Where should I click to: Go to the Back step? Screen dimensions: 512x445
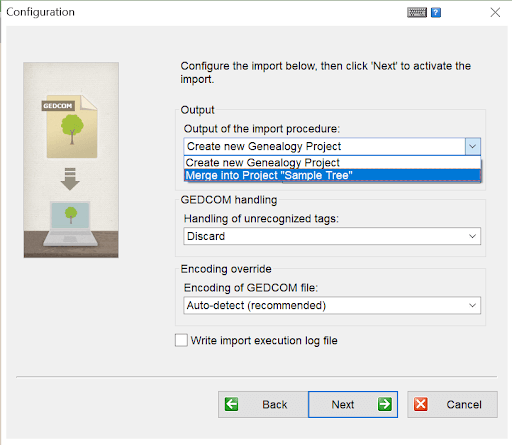tap(263, 404)
